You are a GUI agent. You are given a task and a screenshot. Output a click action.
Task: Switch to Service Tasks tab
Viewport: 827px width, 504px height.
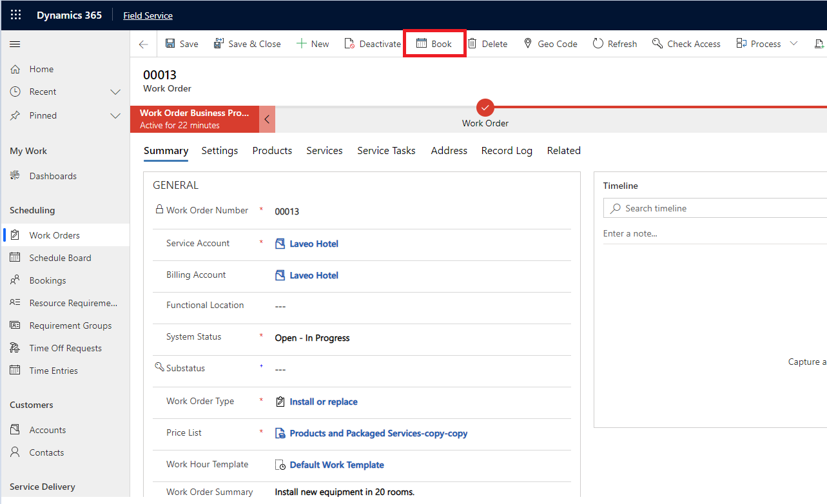(386, 151)
